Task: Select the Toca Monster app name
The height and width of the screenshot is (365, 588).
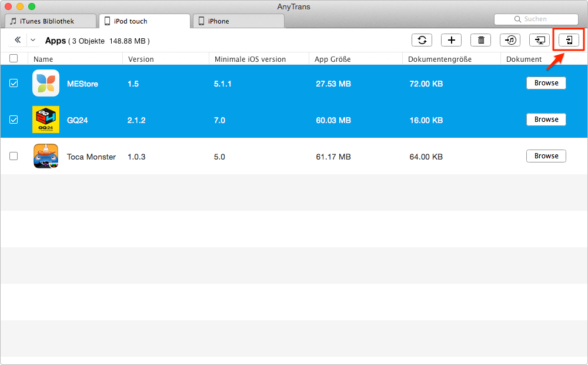Action: click(x=91, y=157)
